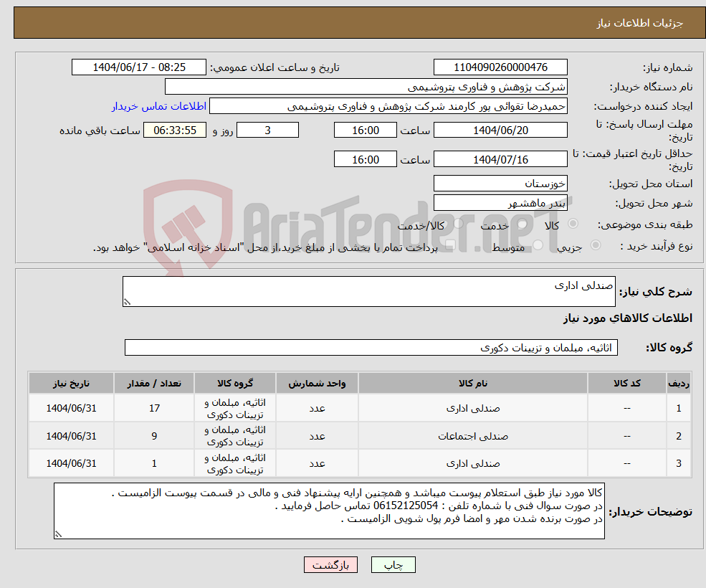Click quantity 17 in row 1

pos(154,408)
